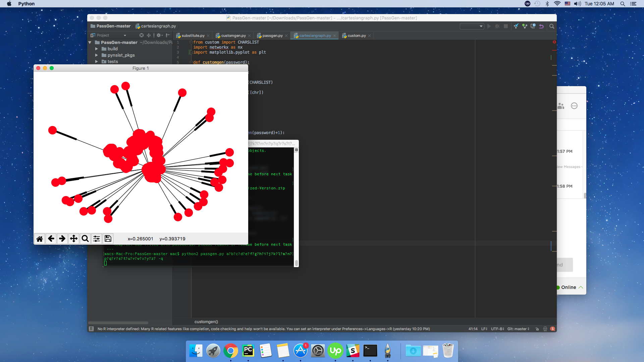Open the forward arrow in the figure toolbar
The width and height of the screenshot is (644, 362).
point(62,238)
